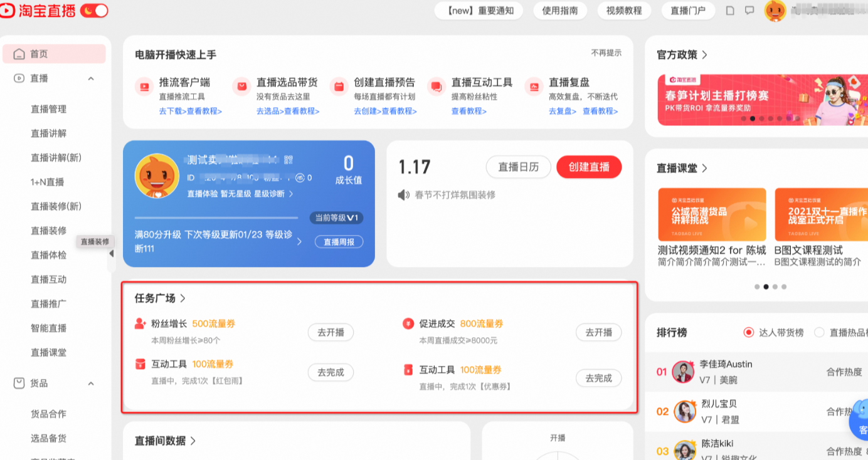The width and height of the screenshot is (868, 460).
Task: Open the 直播日历
Action: tap(518, 167)
